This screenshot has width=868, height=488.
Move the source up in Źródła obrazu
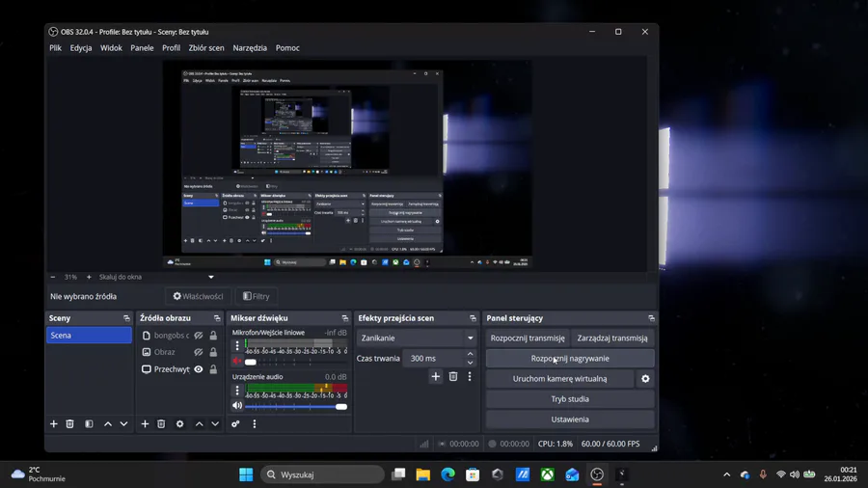[x=200, y=423]
